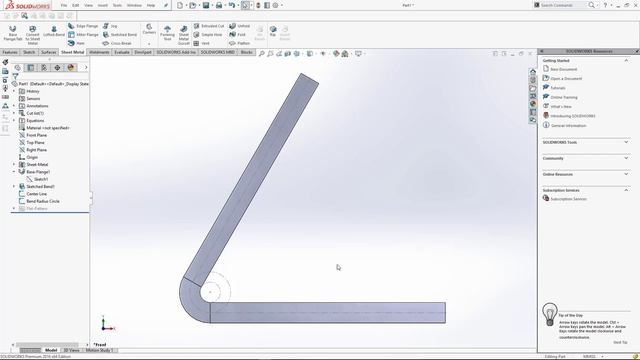Viewport: 640px width, 360px height.
Task: Open the Tools menu
Action: click(x=117, y=5)
